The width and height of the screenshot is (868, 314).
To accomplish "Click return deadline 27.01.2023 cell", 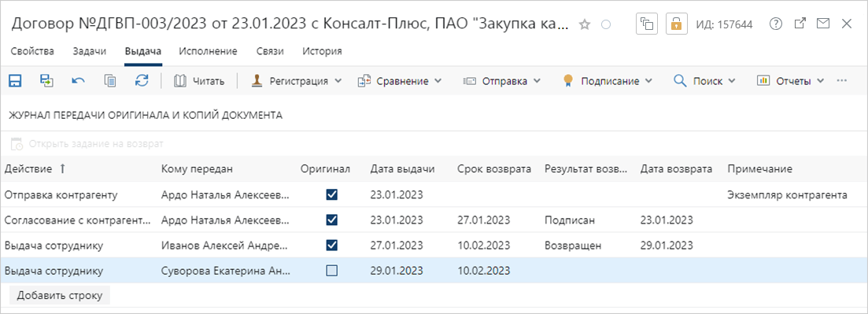I will 484,220.
